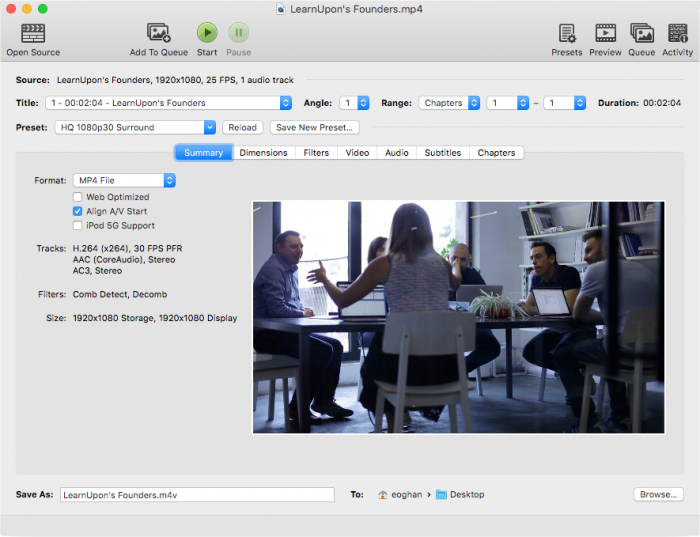Switch to the Dimensions tab
Screen dimensions: 700x537
point(263,153)
